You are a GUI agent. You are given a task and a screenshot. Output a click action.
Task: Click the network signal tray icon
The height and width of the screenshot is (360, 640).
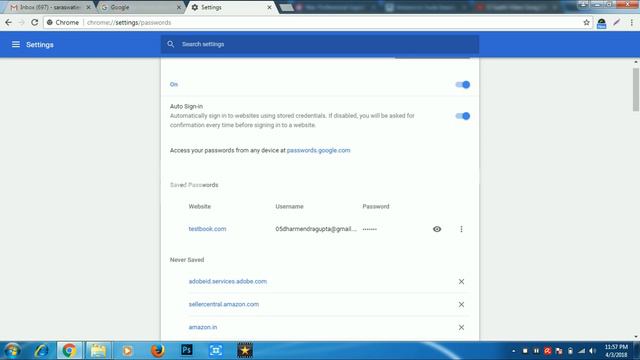coord(582,351)
